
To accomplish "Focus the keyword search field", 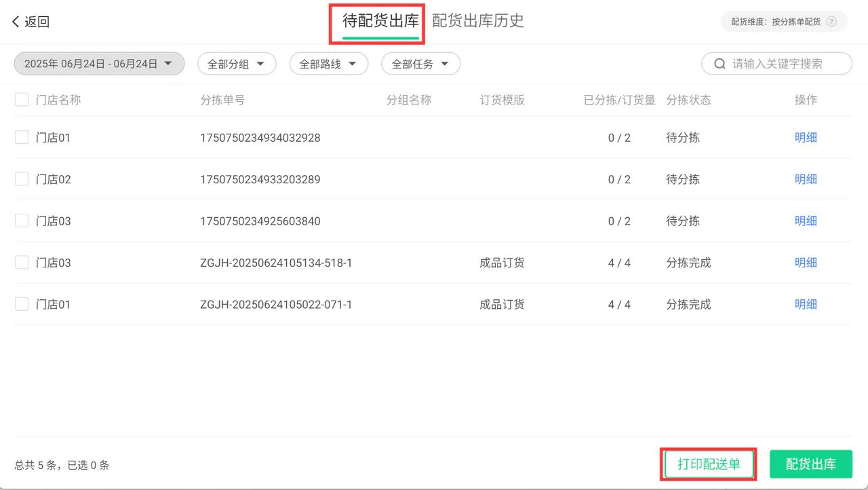I will click(777, 64).
